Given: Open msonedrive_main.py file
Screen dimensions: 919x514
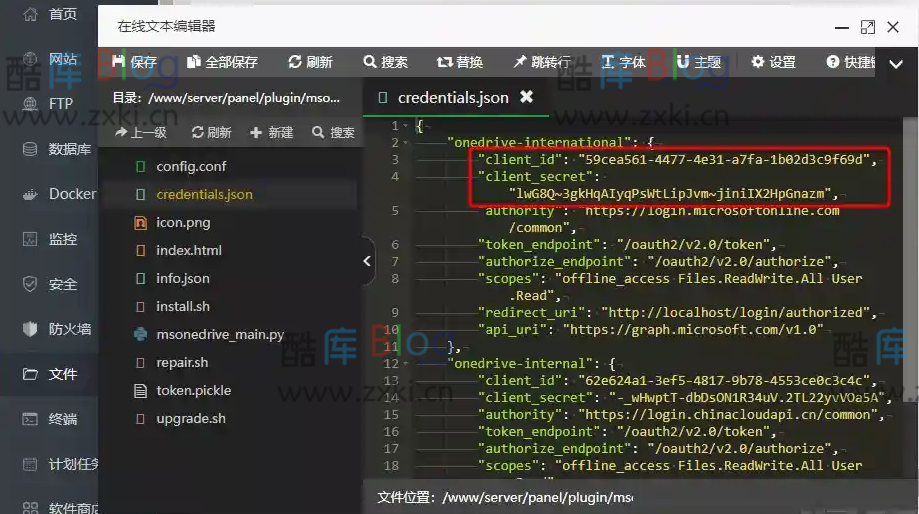Looking at the screenshot, I should click(219, 334).
